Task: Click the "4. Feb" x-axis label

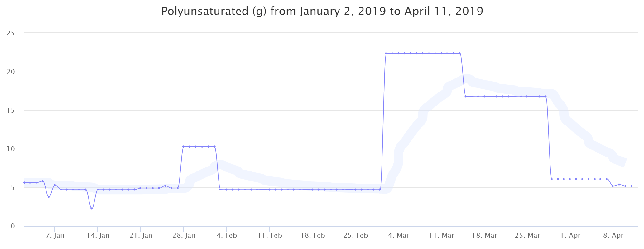Action: (x=227, y=236)
